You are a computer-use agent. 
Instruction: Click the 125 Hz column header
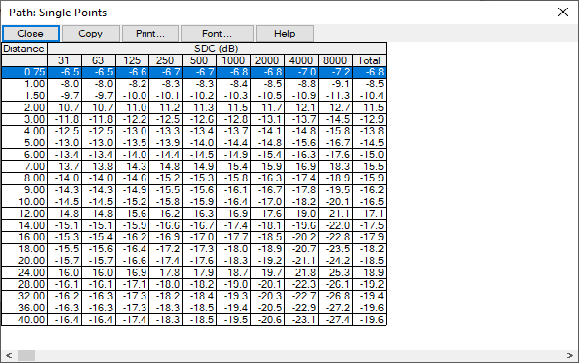(x=132, y=61)
